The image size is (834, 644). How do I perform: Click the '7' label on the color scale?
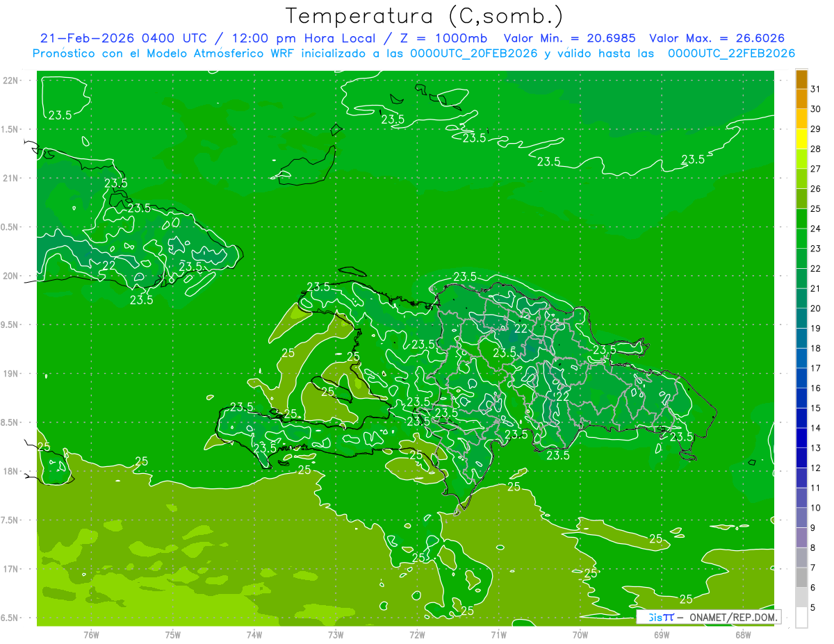coord(813,568)
